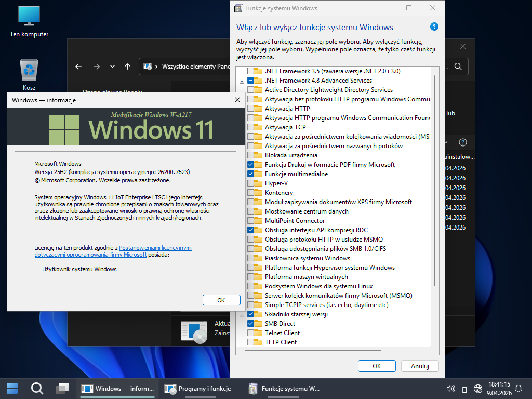Click the features list vertical scrollbar
Viewport: 532px width, 399px height.
click(x=435, y=182)
